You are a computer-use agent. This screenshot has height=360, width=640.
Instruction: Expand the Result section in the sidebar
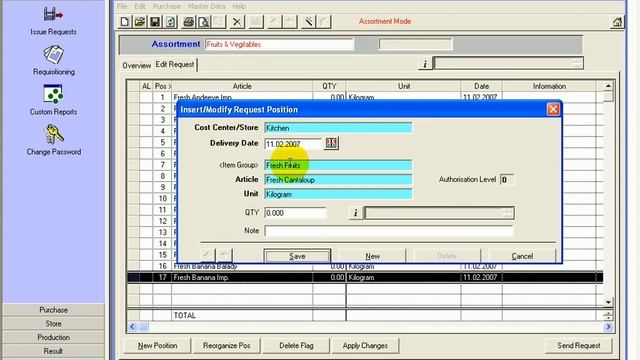pyautogui.click(x=53, y=351)
